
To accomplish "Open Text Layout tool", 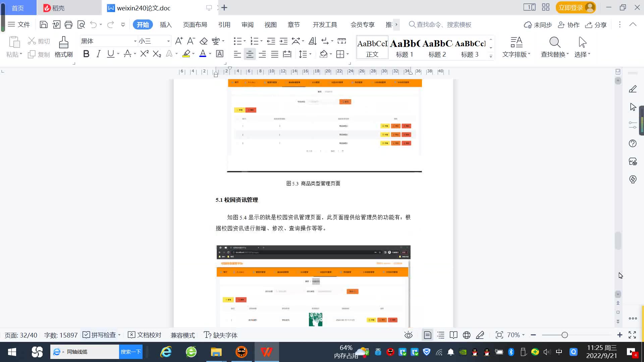I will pyautogui.click(x=516, y=47).
